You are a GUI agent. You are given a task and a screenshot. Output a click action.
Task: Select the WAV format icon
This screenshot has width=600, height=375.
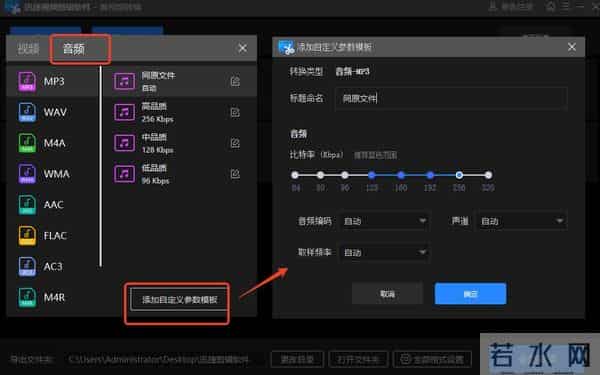click(27, 112)
